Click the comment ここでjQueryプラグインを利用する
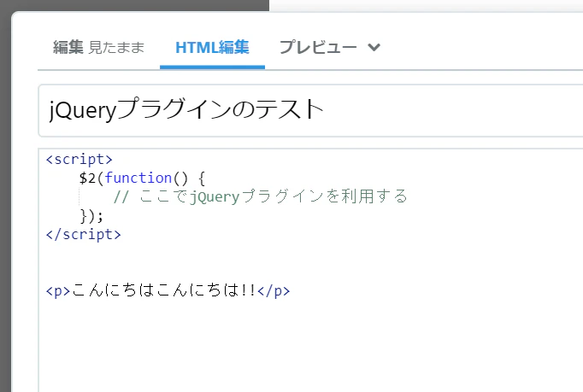 pos(260,196)
